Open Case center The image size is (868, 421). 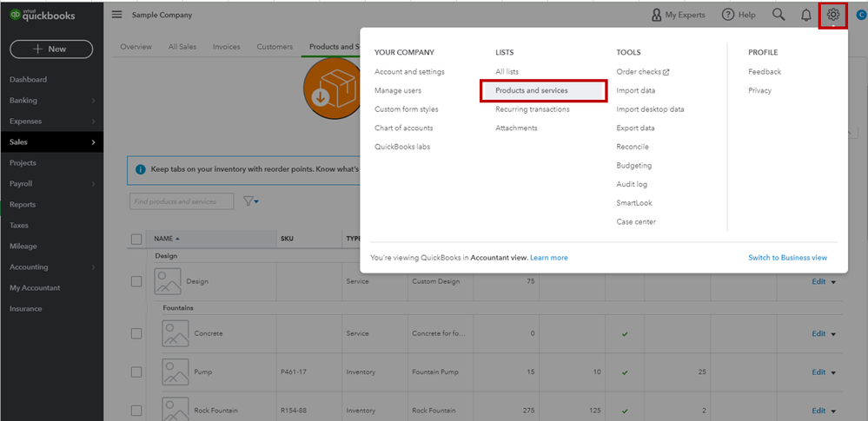(x=636, y=222)
